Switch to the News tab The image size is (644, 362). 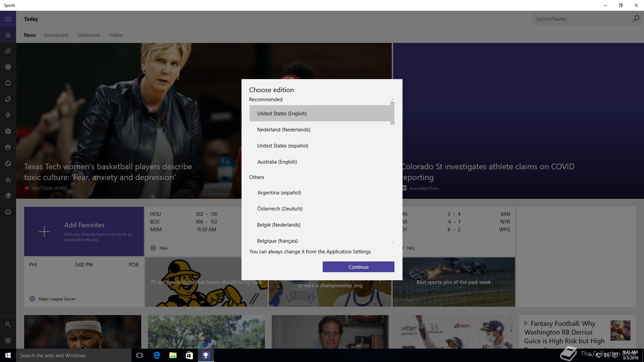(30, 35)
